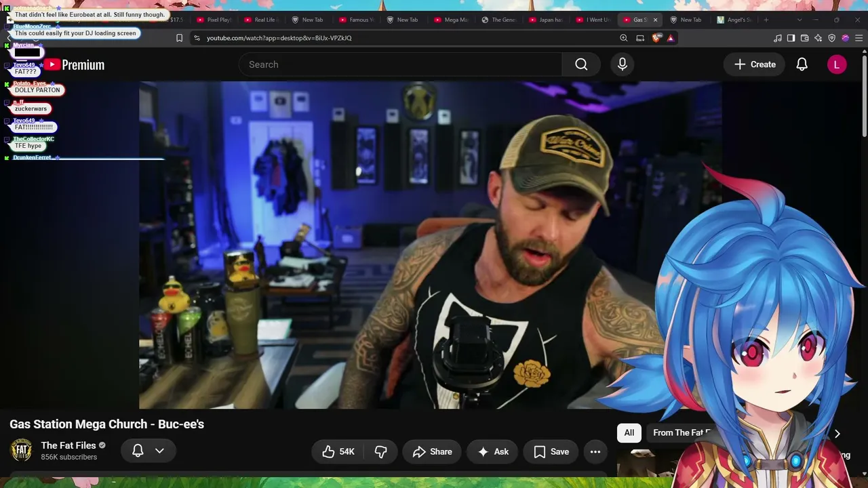Select the All filter chip
The width and height of the screenshot is (868, 488).
[629, 432]
